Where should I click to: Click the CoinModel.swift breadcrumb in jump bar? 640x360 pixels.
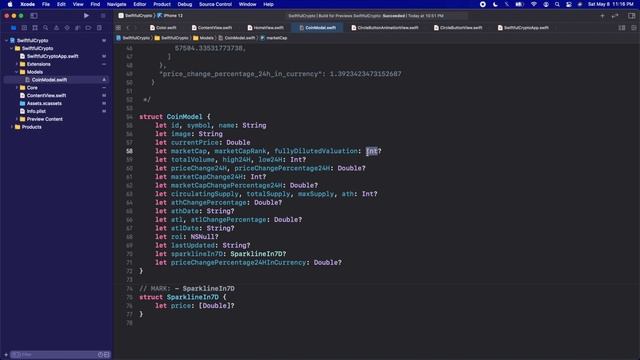(x=237, y=38)
